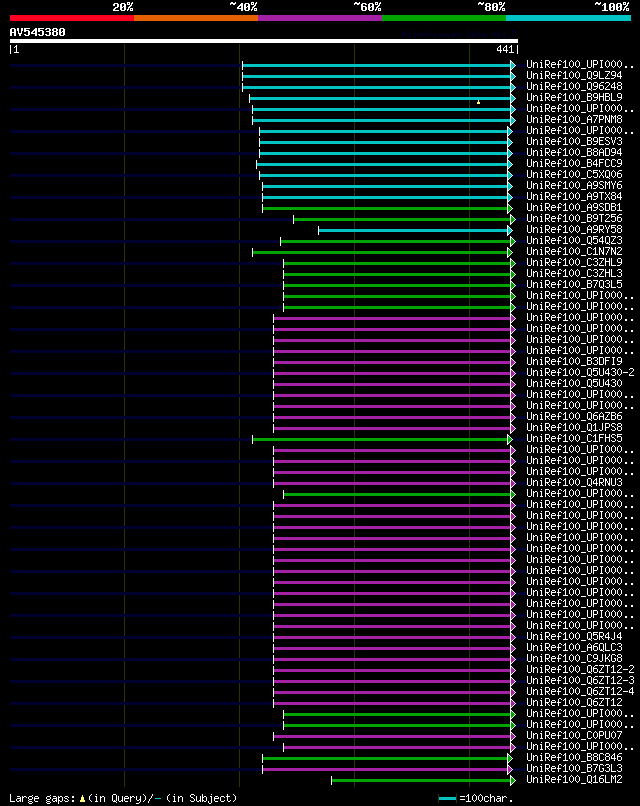640x806 pixels.
Task: Open hit UniRef100_Q9LZ94
Action: (x=574, y=76)
